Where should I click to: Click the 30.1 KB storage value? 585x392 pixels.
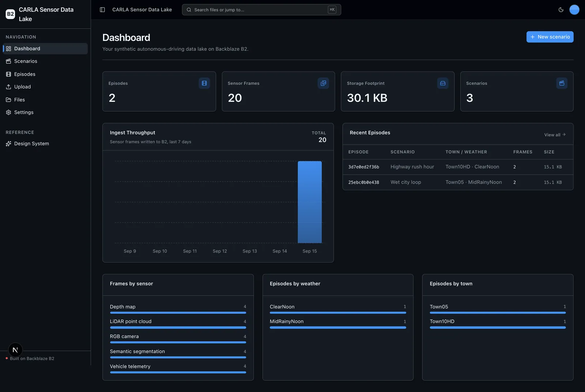tap(367, 98)
